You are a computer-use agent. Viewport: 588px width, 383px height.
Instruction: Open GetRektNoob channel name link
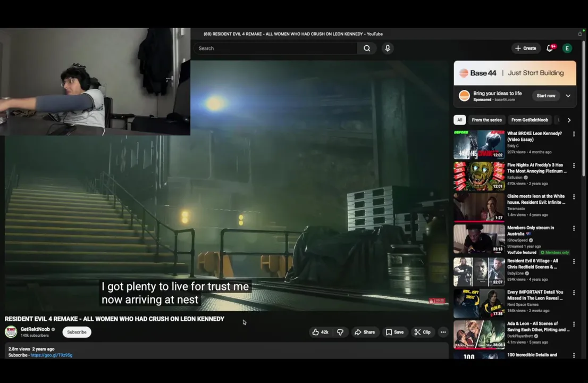[35, 329]
